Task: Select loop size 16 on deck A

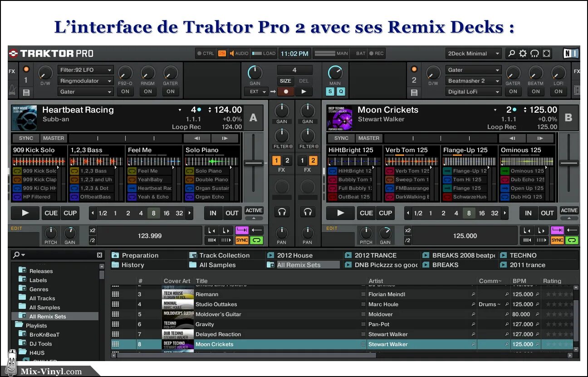Action: (166, 213)
